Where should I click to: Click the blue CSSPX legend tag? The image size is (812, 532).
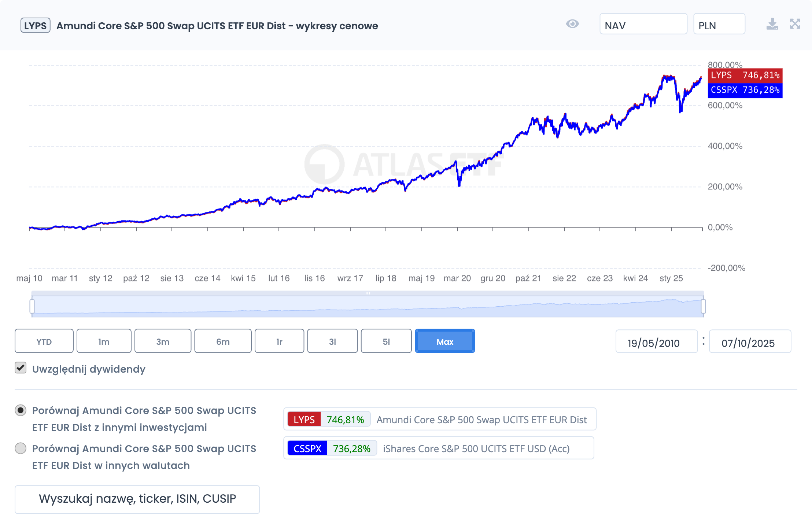point(307,448)
